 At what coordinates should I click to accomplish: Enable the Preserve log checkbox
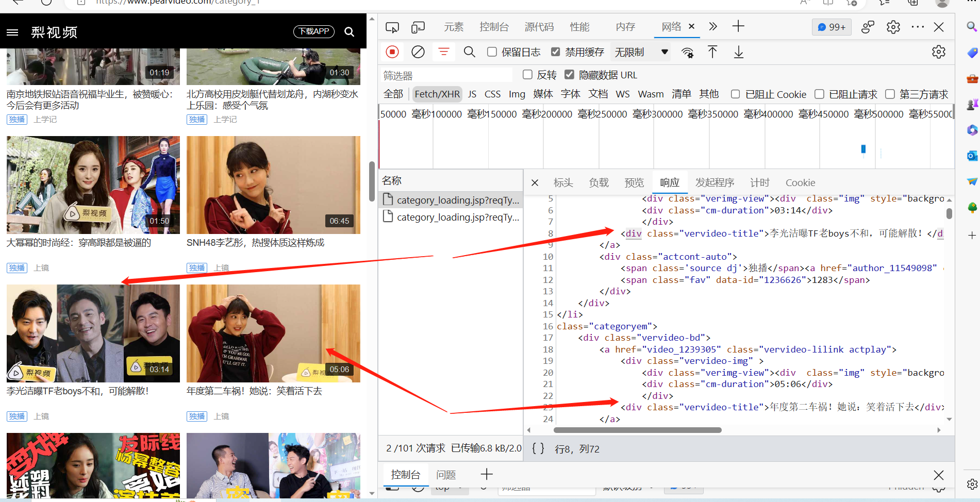492,52
